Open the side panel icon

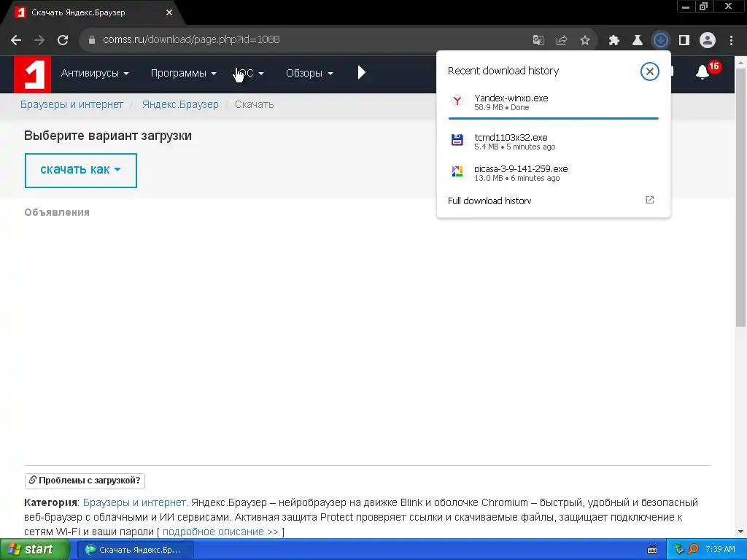pos(684,40)
